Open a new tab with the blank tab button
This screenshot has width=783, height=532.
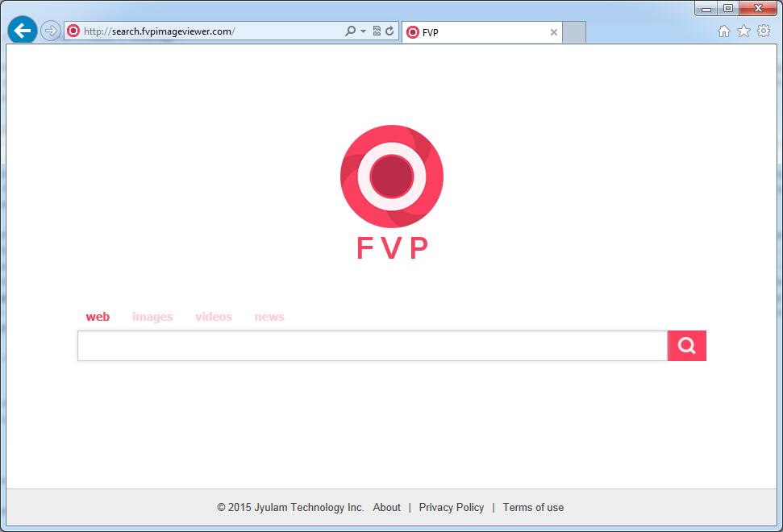(x=574, y=32)
